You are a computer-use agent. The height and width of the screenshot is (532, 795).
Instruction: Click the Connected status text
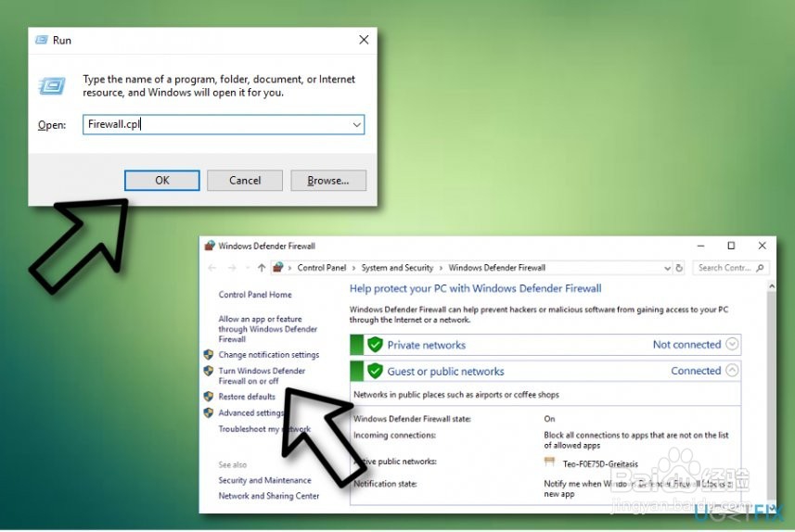pyautogui.click(x=696, y=371)
